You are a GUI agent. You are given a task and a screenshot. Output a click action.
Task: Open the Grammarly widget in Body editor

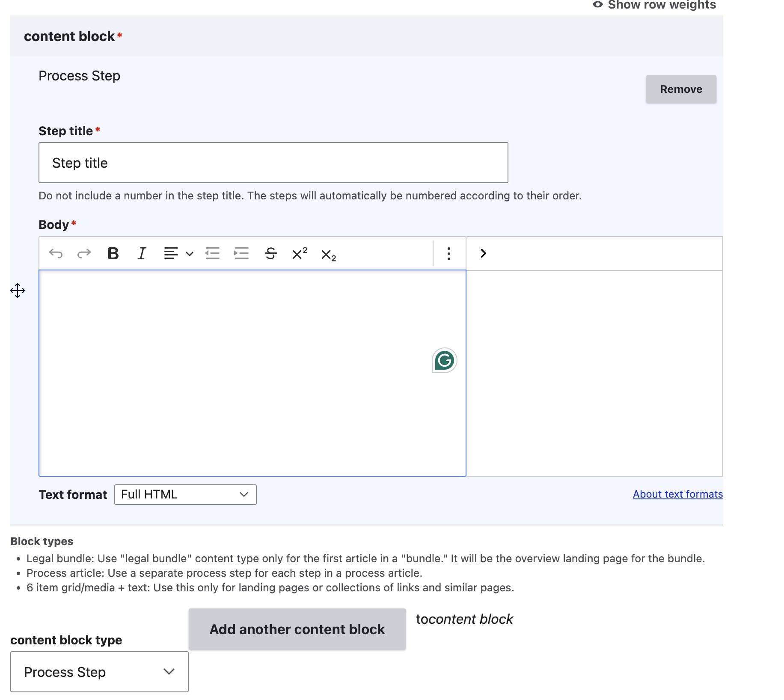445,360
